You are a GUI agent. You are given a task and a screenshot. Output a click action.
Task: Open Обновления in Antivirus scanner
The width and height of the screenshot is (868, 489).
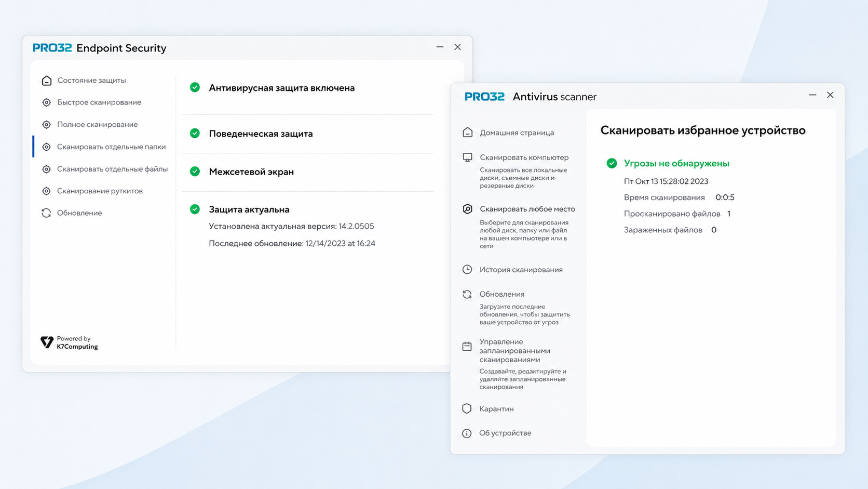502,294
